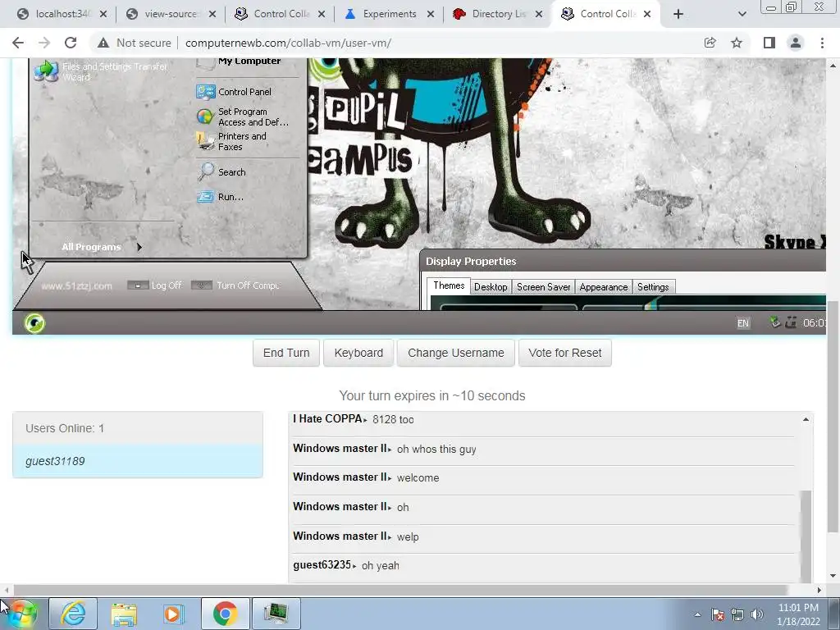Image resolution: width=840 pixels, height=630 pixels.
Task: Click the VM start button eye icon
Action: [34, 323]
